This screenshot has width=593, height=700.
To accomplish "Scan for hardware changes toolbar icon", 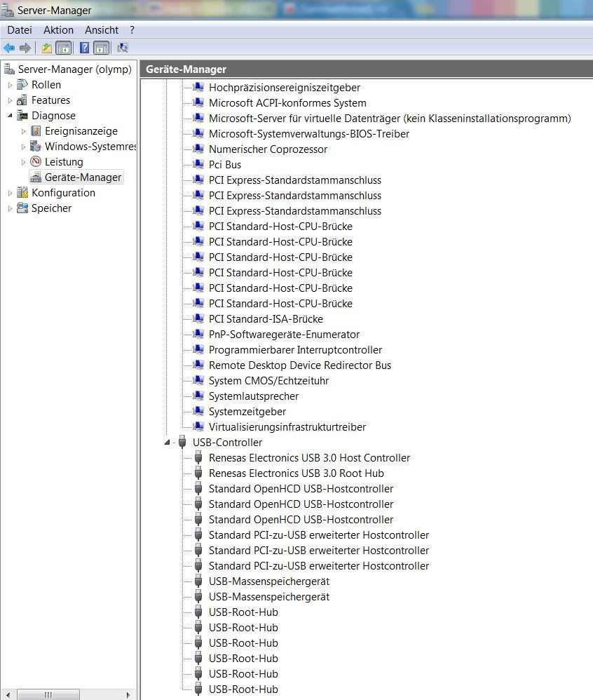I will pyautogui.click(x=123, y=48).
